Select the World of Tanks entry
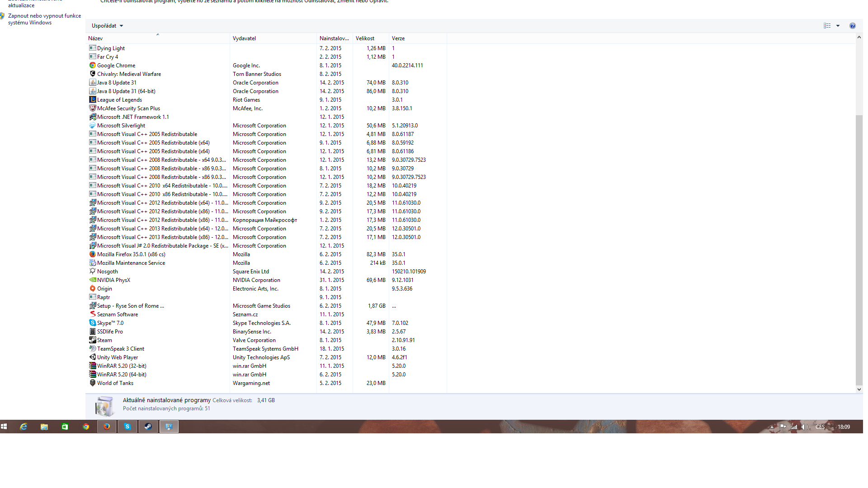Image resolution: width=868 pixels, height=488 pixels. pyautogui.click(x=115, y=383)
